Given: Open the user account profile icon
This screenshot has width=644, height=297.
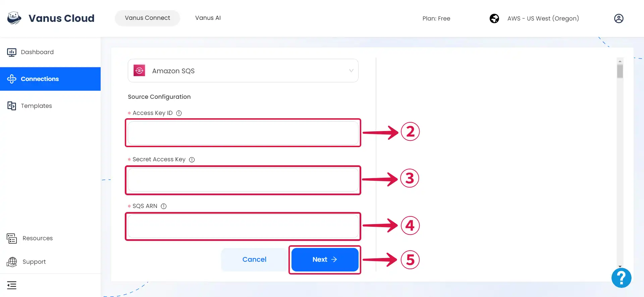Looking at the screenshot, I should point(619,18).
